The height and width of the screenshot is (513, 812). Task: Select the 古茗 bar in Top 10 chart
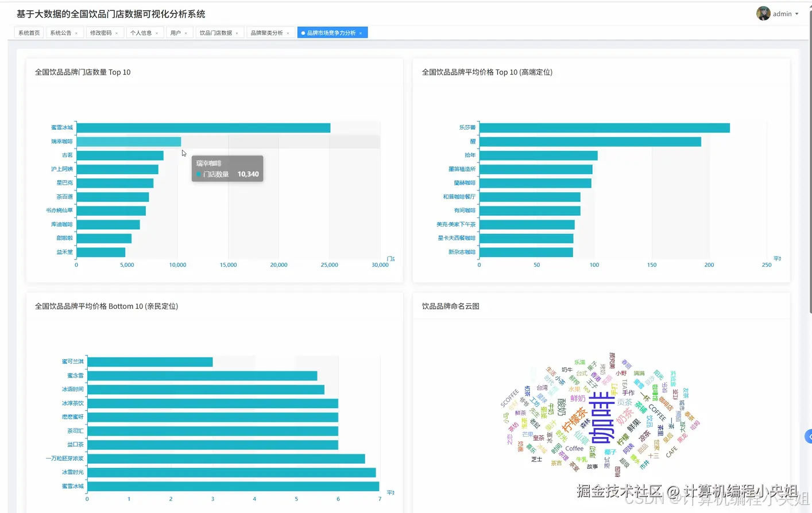pos(120,156)
